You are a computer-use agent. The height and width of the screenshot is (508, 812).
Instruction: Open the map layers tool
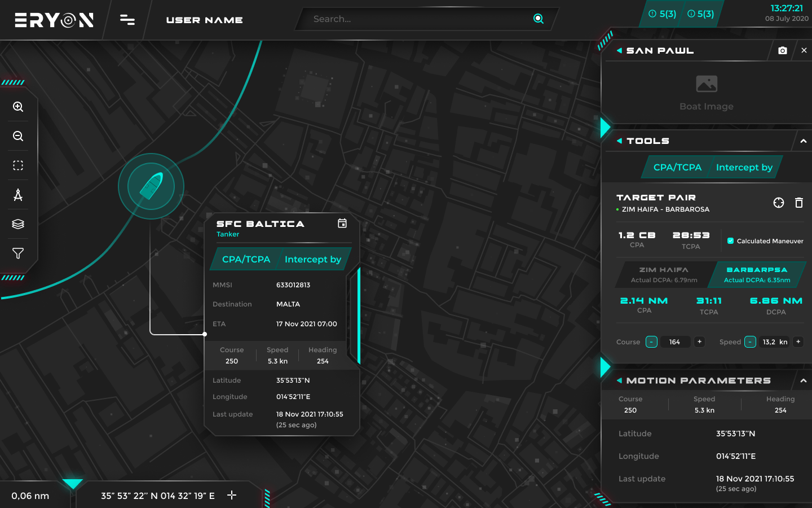[x=17, y=224]
